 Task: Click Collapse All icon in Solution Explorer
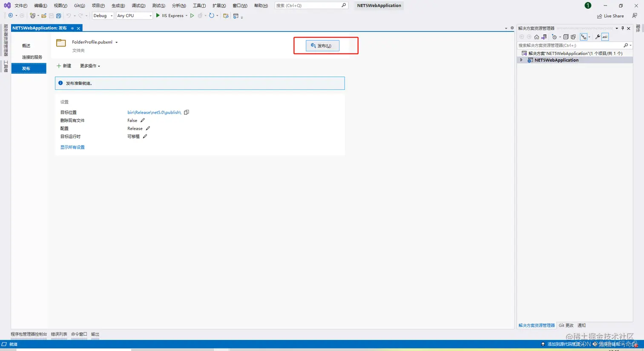[x=566, y=37]
